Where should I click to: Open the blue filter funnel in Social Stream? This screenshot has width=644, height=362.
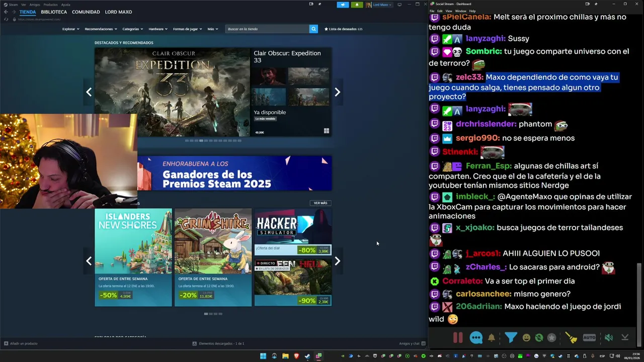(511, 338)
